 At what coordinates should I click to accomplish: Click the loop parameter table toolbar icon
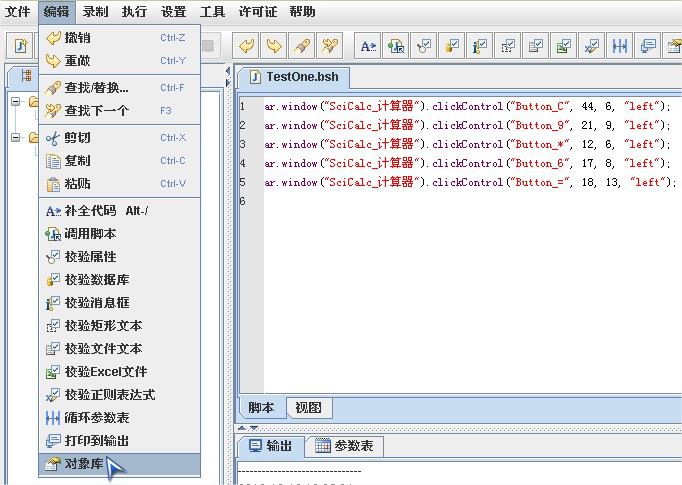[x=620, y=46]
